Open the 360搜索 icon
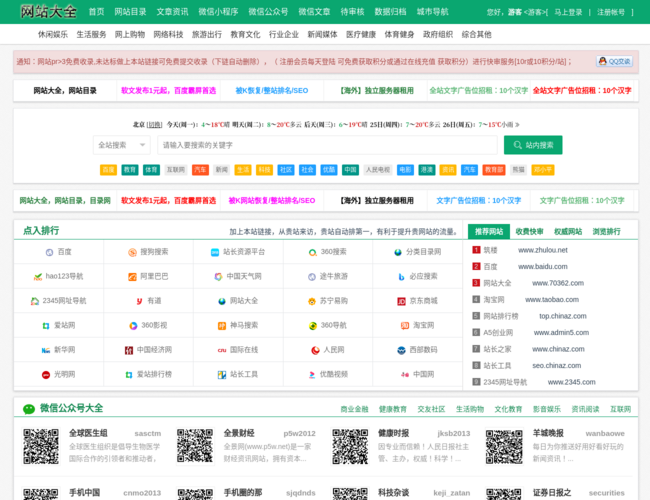Image resolution: width=650 pixels, height=500 pixels. pos(313,252)
